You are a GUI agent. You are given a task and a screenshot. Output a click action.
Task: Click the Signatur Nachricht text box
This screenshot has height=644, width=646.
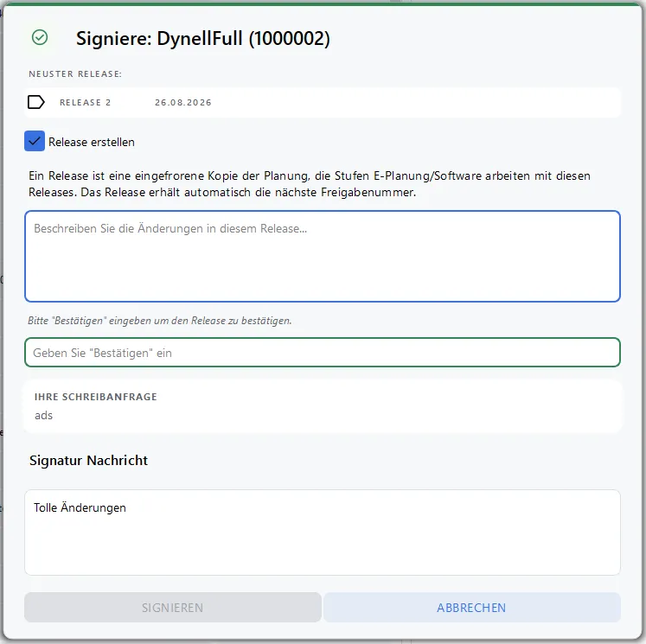pyautogui.click(x=323, y=532)
